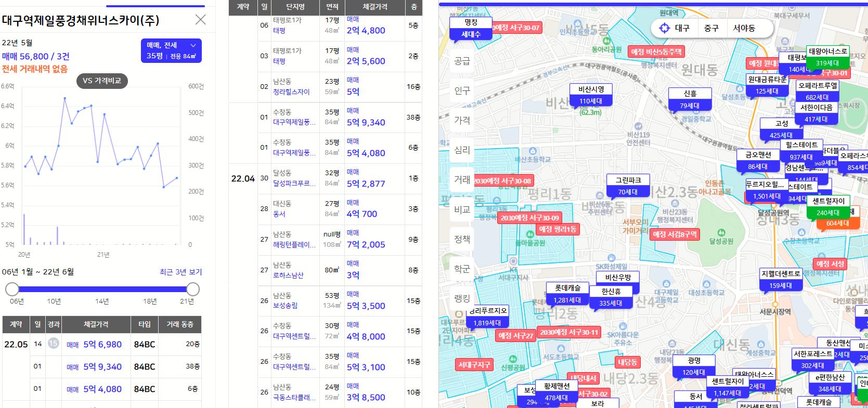
Task: Click the 서한이다음 417세대 marker
Action: [x=817, y=113]
